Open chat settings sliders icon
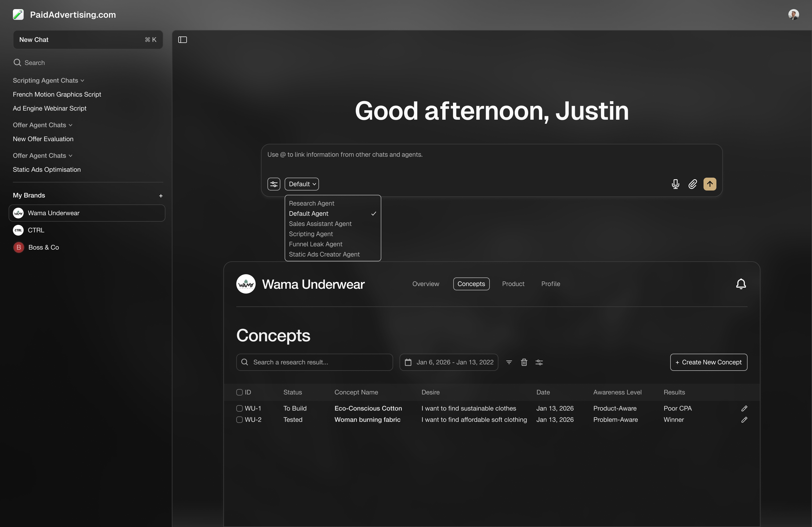The image size is (812, 527). coord(274,184)
